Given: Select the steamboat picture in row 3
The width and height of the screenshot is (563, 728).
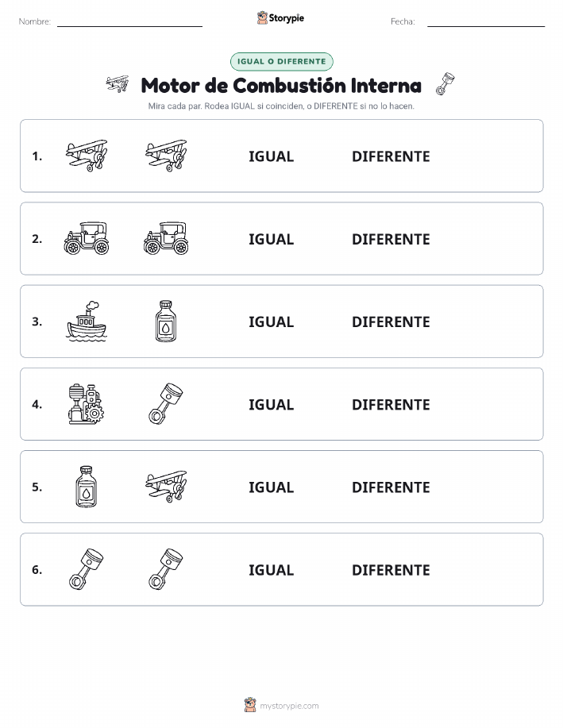Looking at the screenshot, I should (x=87, y=321).
